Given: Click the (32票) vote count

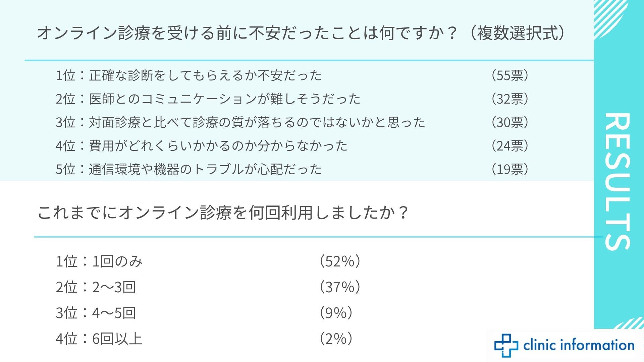Looking at the screenshot, I should [x=510, y=99].
